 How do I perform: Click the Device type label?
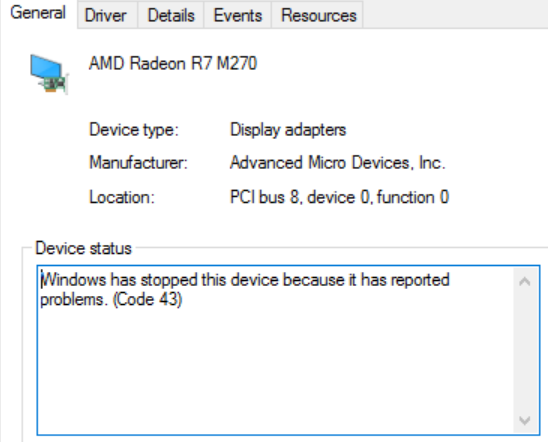tap(134, 130)
